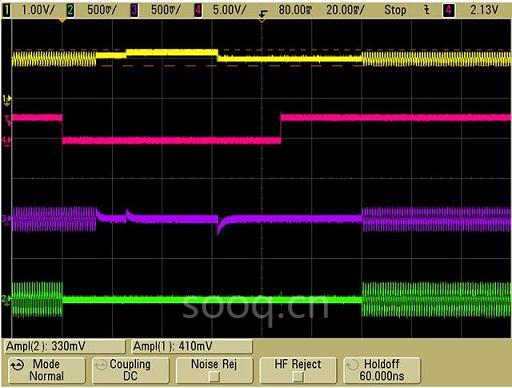Click the channel 2 ground level marker

point(6,299)
